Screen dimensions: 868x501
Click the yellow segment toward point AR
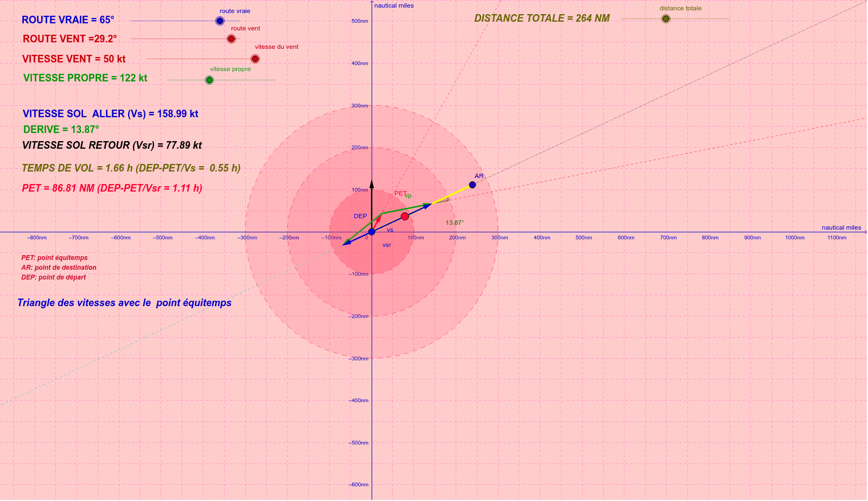coord(451,194)
